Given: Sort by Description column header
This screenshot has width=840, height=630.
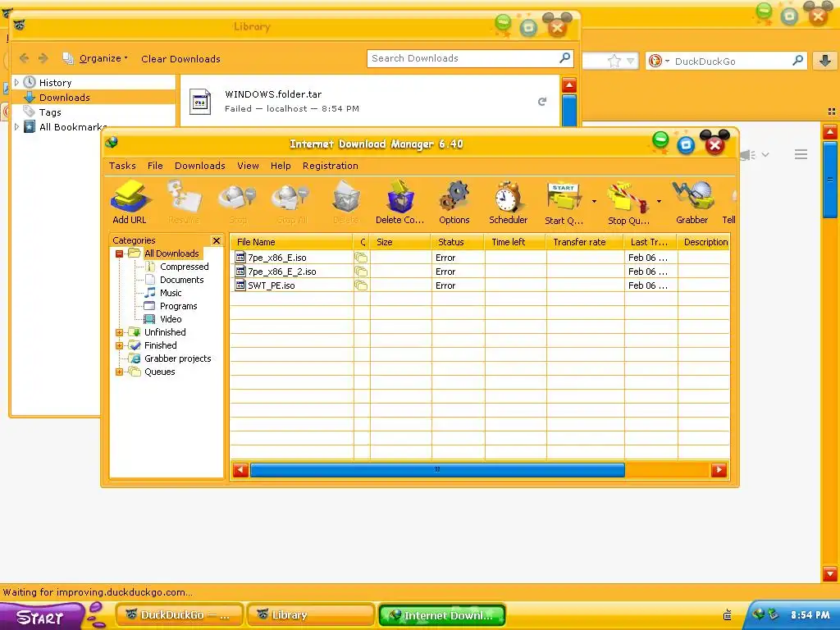Looking at the screenshot, I should coord(703,242).
